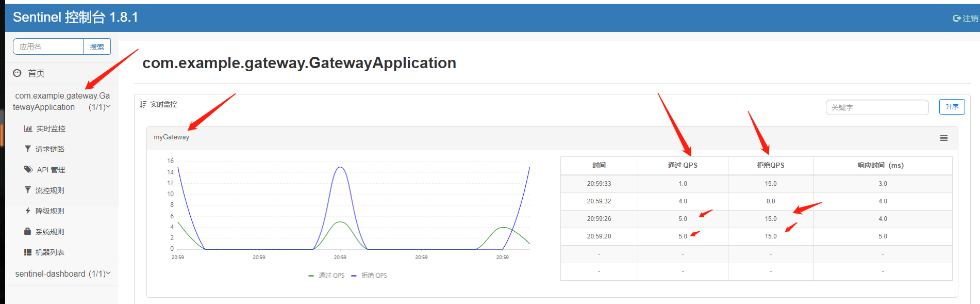Click the 升序 sort button
980x304 pixels.
pos(952,107)
